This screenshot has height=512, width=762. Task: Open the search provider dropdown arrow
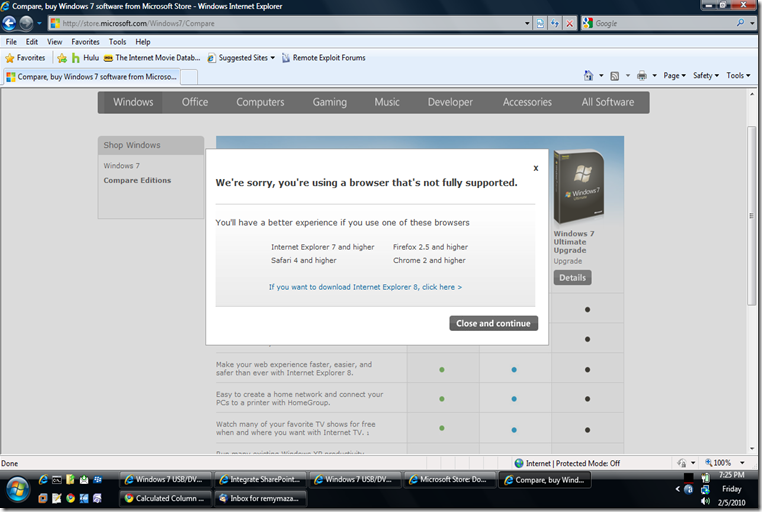[752, 23]
